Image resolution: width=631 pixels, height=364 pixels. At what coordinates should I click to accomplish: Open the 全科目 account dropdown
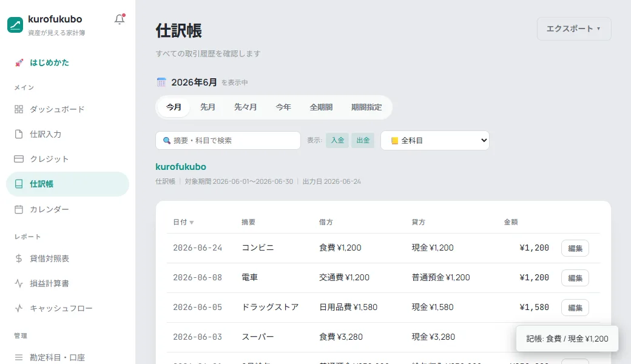coord(435,140)
